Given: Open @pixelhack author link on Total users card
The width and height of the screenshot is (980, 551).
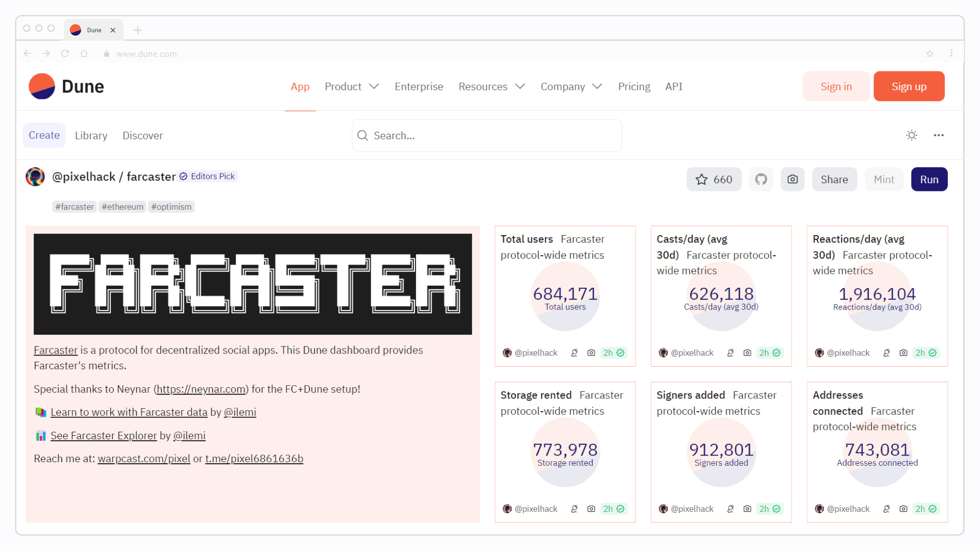Looking at the screenshot, I should [x=536, y=353].
